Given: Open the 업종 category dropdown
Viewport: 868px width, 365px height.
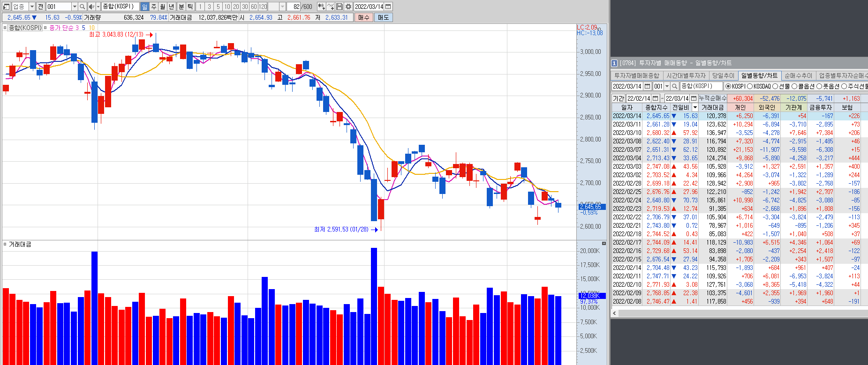Looking at the screenshot, I should tap(32, 7).
